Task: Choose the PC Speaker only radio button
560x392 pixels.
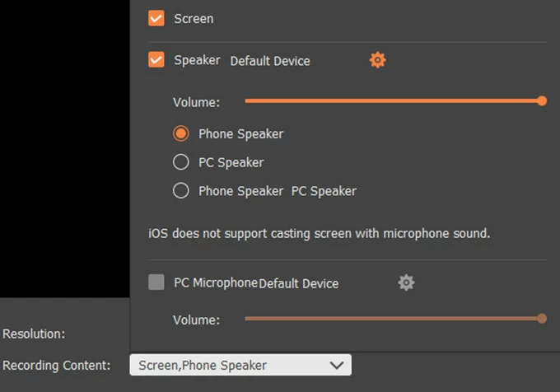Action: point(181,162)
